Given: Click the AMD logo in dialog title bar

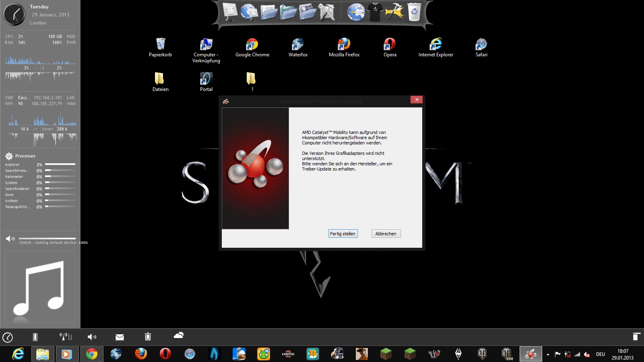Looking at the screenshot, I should click(x=226, y=101).
